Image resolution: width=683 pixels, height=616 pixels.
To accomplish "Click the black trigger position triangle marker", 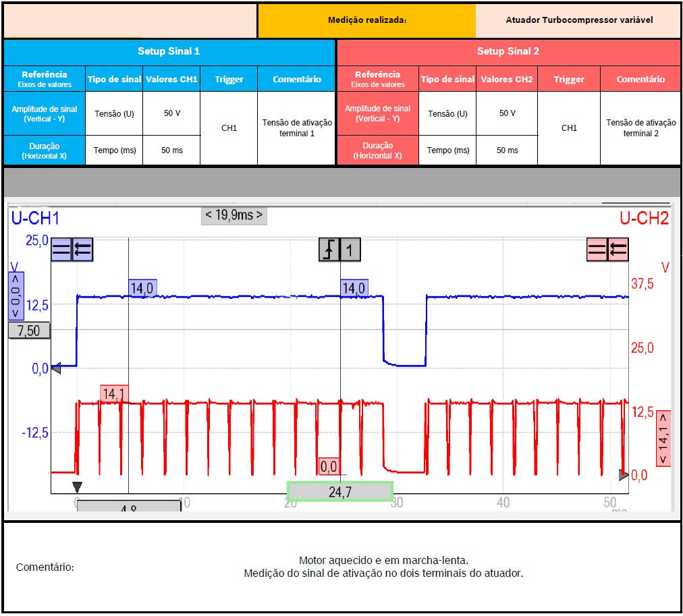I will 77,487.
